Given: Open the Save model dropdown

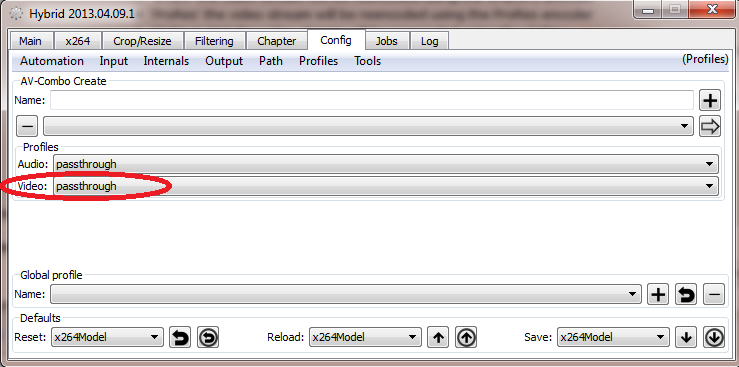Looking at the screenshot, I should point(613,337).
